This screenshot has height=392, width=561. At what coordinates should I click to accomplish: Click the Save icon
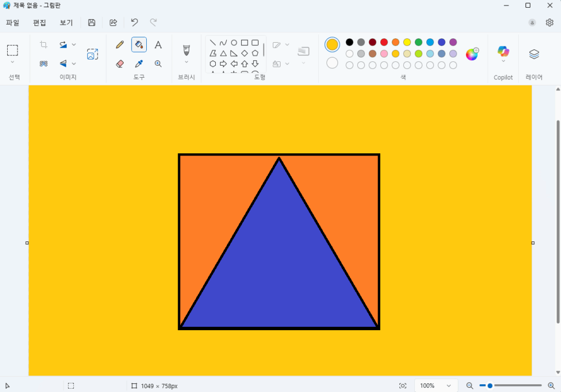(91, 22)
